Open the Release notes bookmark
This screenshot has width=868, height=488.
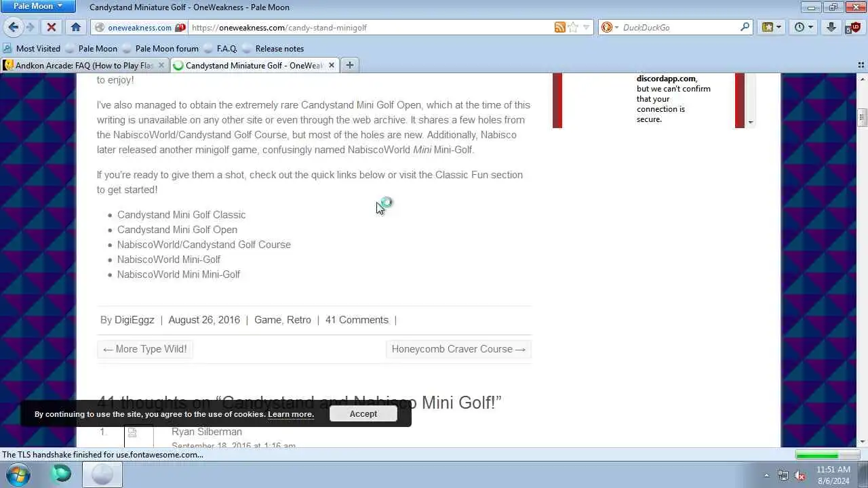[x=273, y=48]
